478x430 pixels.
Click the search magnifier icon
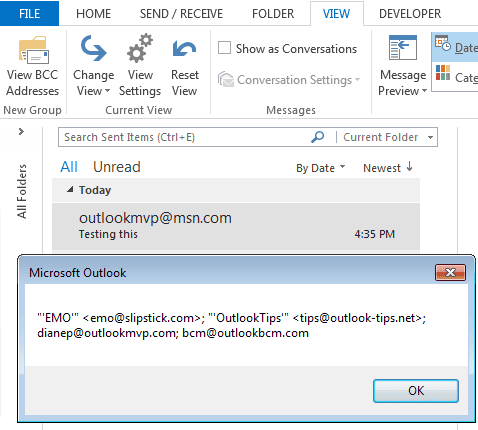[x=318, y=137]
